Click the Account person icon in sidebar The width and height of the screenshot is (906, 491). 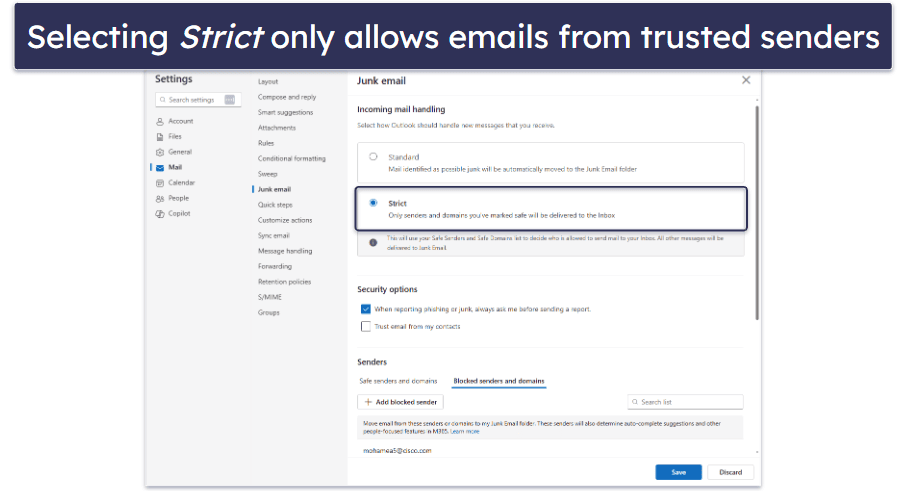(x=160, y=122)
